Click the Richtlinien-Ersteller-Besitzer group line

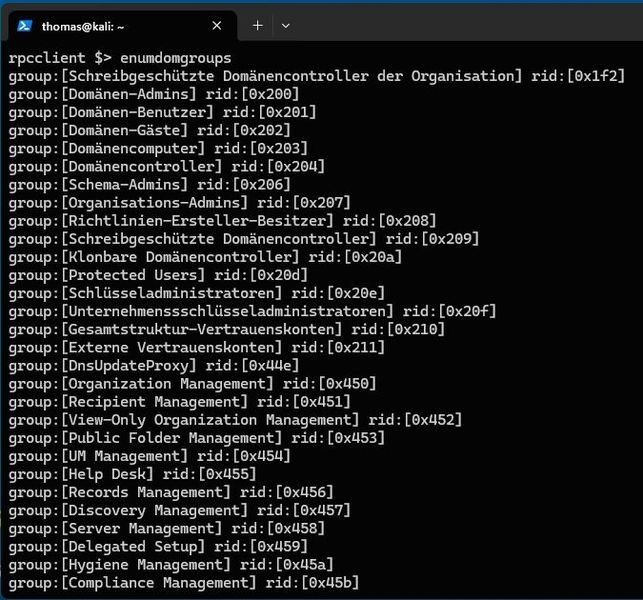pyautogui.click(x=222, y=221)
